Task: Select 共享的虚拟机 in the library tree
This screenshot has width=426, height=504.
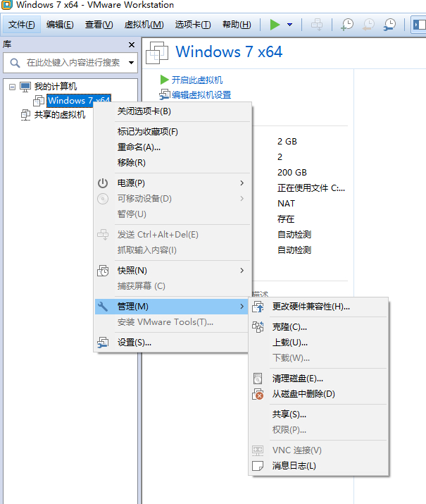Action: (x=60, y=115)
